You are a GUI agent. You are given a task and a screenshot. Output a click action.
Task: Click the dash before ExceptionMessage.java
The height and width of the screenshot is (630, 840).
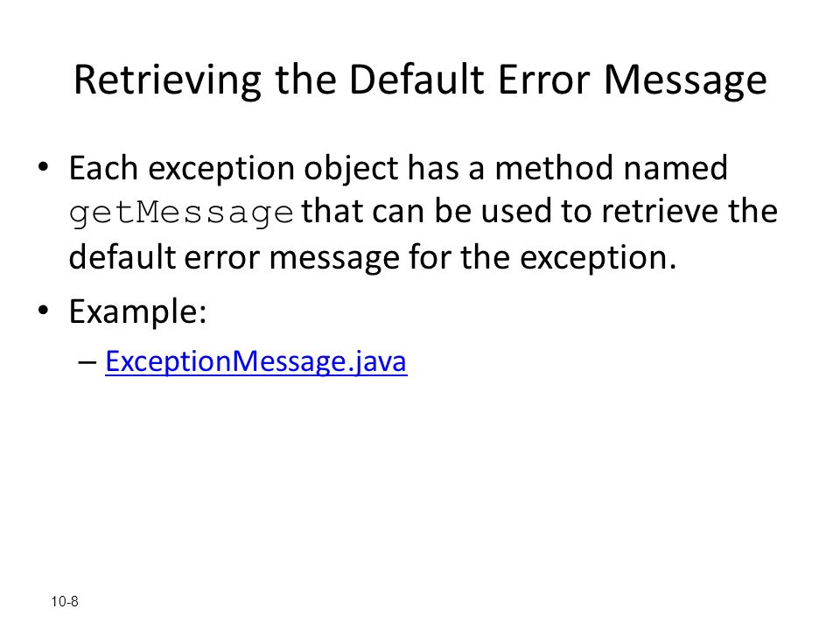coord(87,362)
